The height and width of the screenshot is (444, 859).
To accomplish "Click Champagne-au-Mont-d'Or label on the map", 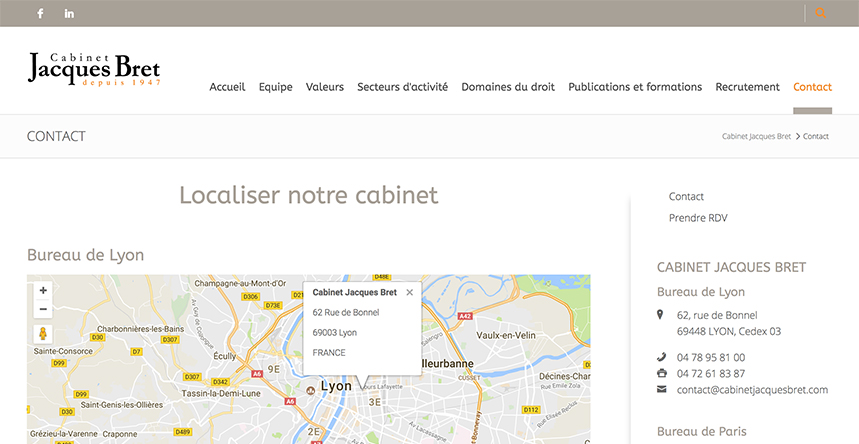I will pos(240,283).
